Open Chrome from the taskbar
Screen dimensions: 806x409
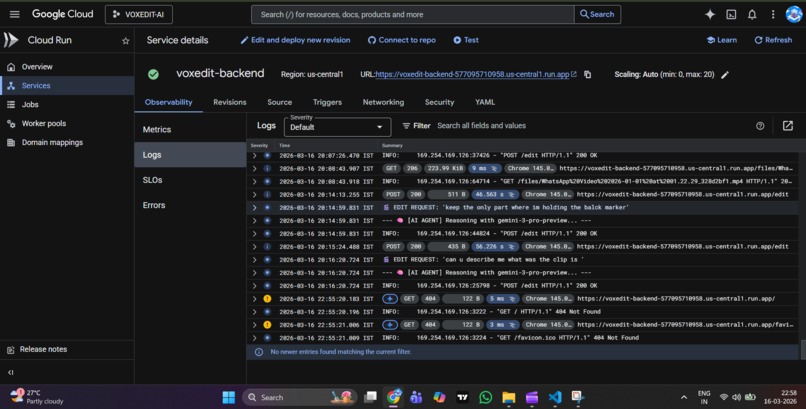coord(394,397)
